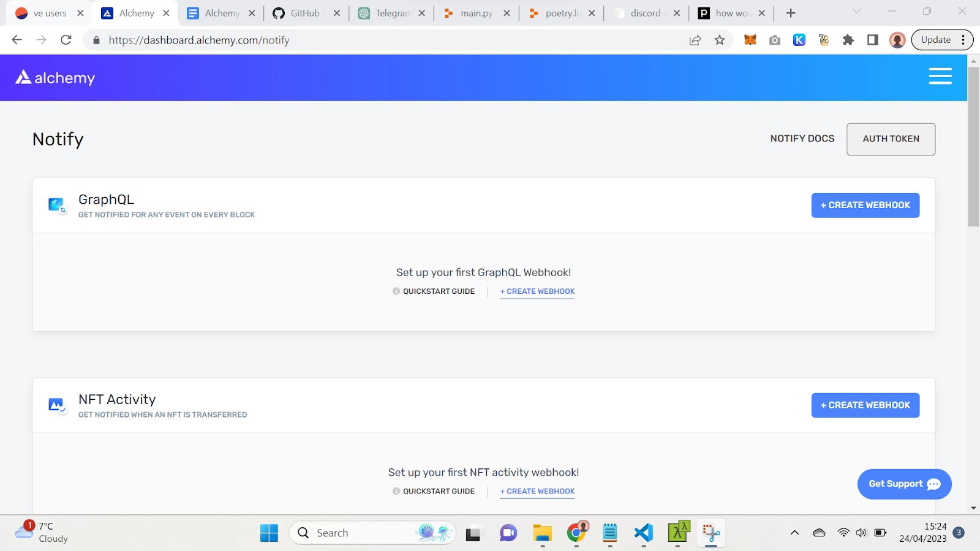Switch to the discord tab
Image resolution: width=980 pixels, height=551 pixels.
[x=646, y=13]
